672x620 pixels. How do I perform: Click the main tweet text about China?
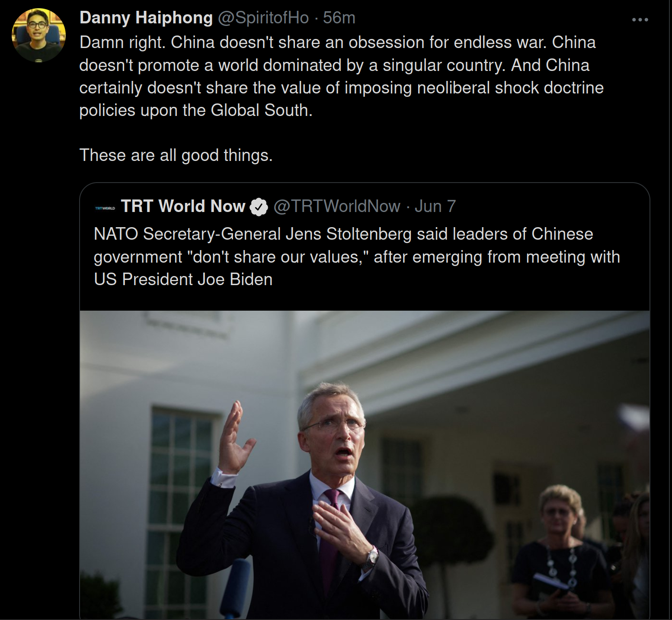pyautogui.click(x=342, y=76)
